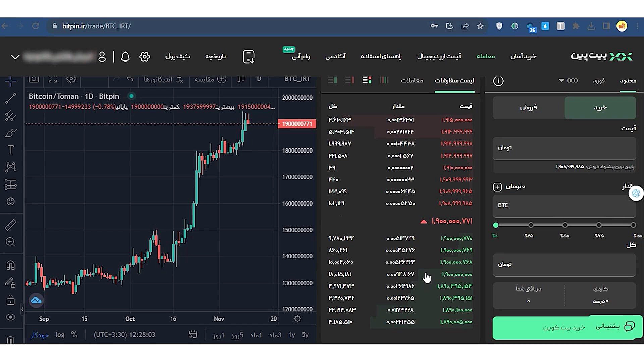Click plus icon to deposit toman
Viewport: 644px width, 362px height.
(x=497, y=187)
